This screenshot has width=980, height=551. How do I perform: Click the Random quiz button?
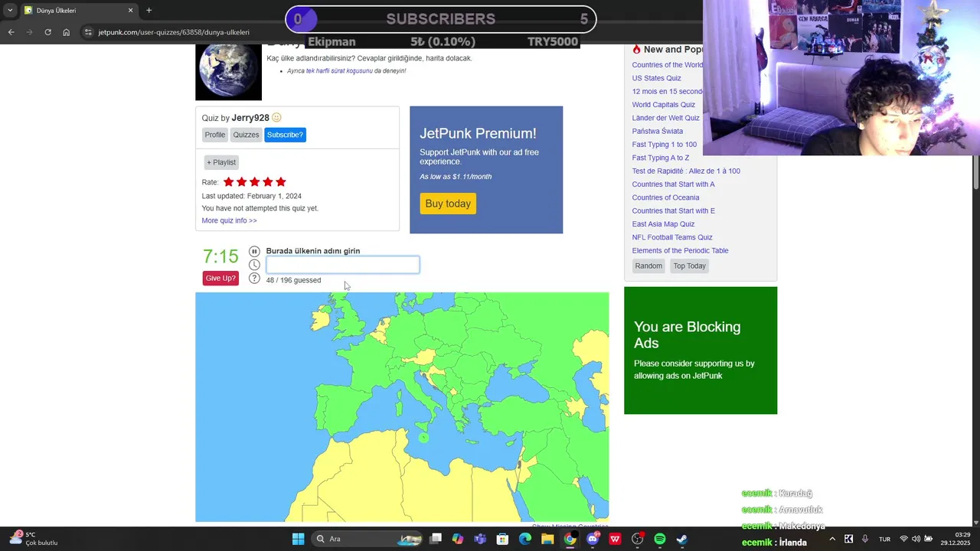click(648, 266)
